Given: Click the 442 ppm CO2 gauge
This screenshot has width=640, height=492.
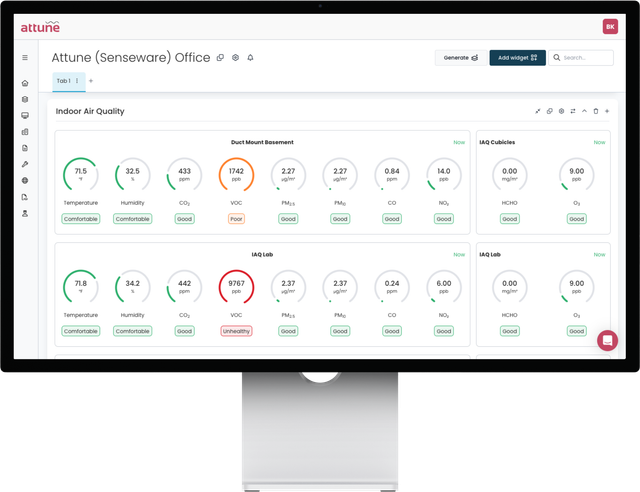Looking at the screenshot, I should pyautogui.click(x=184, y=287).
